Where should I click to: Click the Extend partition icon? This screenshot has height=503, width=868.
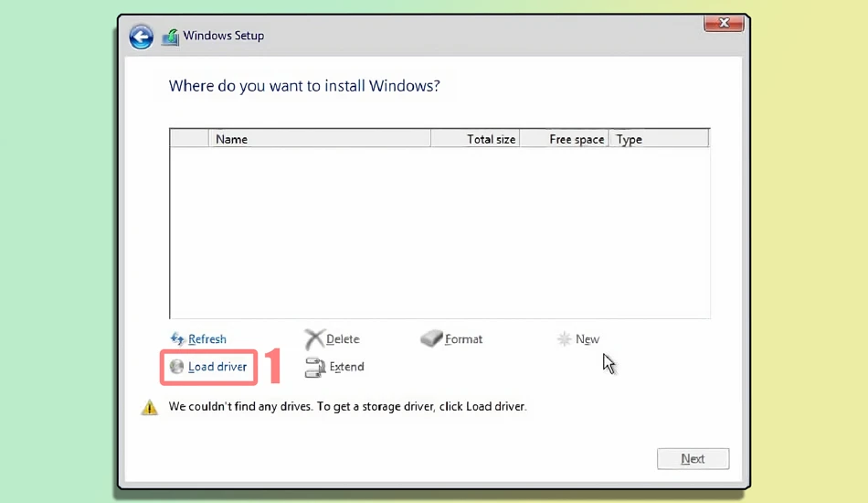click(315, 368)
